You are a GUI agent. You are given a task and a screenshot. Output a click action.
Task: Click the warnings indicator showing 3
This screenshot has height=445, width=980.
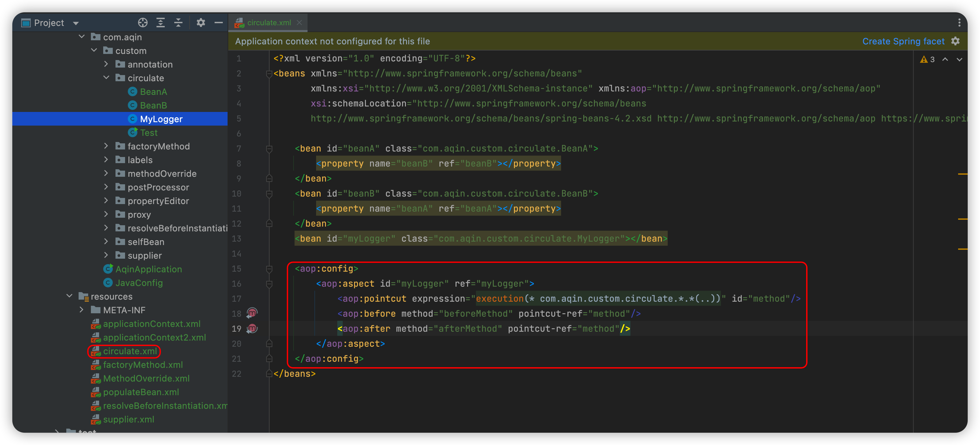(927, 59)
